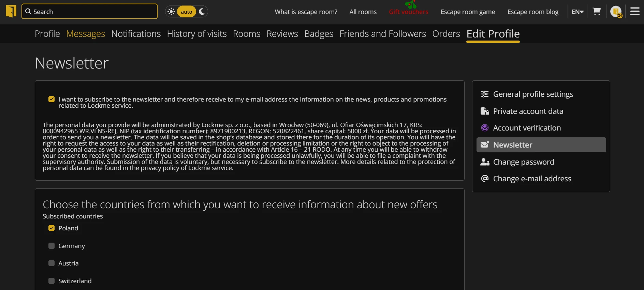Go to Gift vouchers page
This screenshot has height=290, width=644.
pyautogui.click(x=408, y=12)
